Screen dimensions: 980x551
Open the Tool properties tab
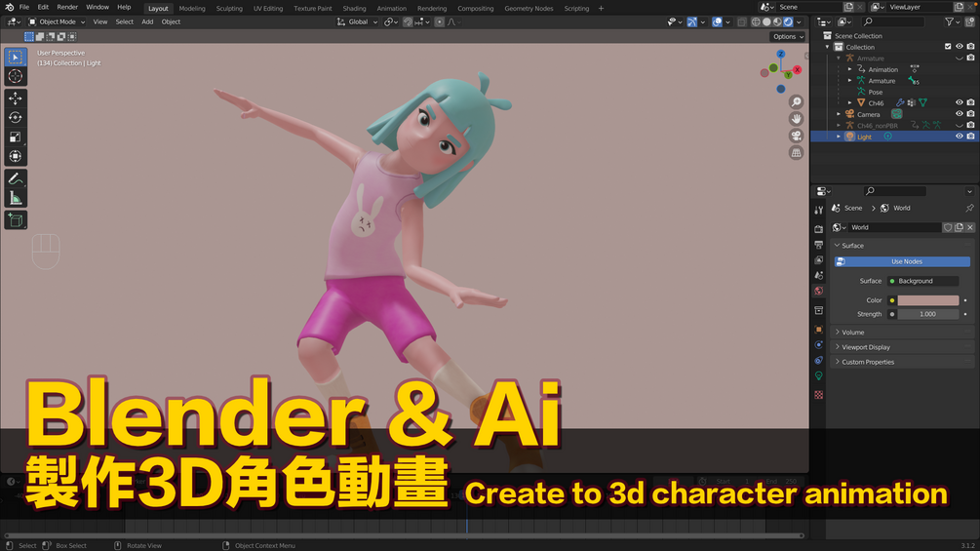pos(819,210)
